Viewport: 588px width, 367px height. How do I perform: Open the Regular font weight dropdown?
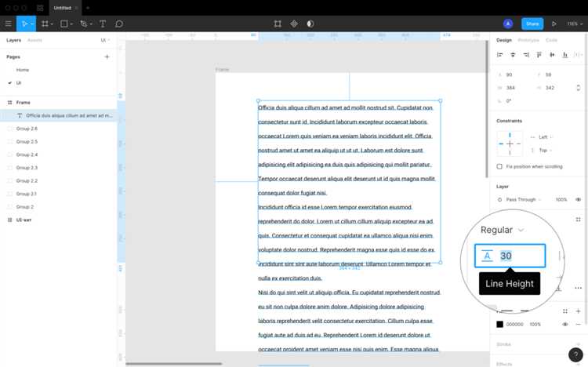pos(502,230)
